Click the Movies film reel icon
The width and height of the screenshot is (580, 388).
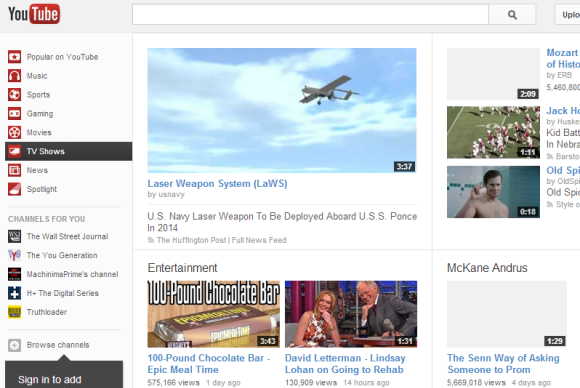(x=14, y=132)
